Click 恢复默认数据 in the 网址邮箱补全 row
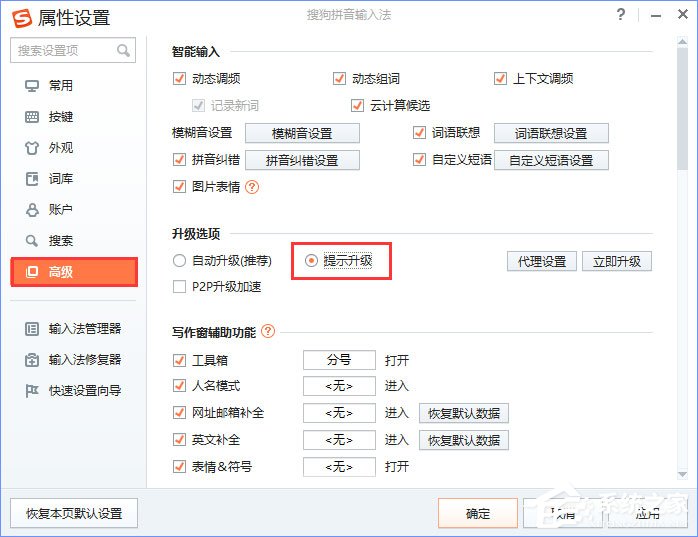This screenshot has width=698, height=537. [464, 414]
